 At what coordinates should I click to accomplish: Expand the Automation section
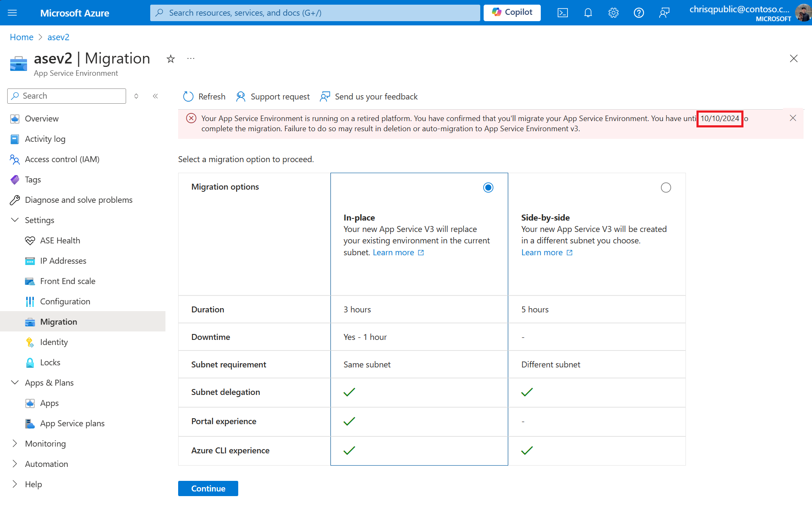[15, 464]
